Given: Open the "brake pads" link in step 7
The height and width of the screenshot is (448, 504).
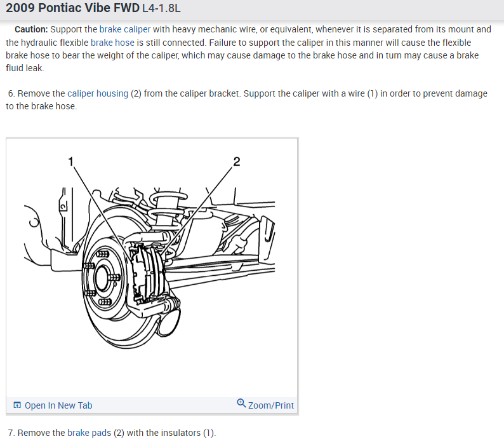Looking at the screenshot, I should [89, 433].
